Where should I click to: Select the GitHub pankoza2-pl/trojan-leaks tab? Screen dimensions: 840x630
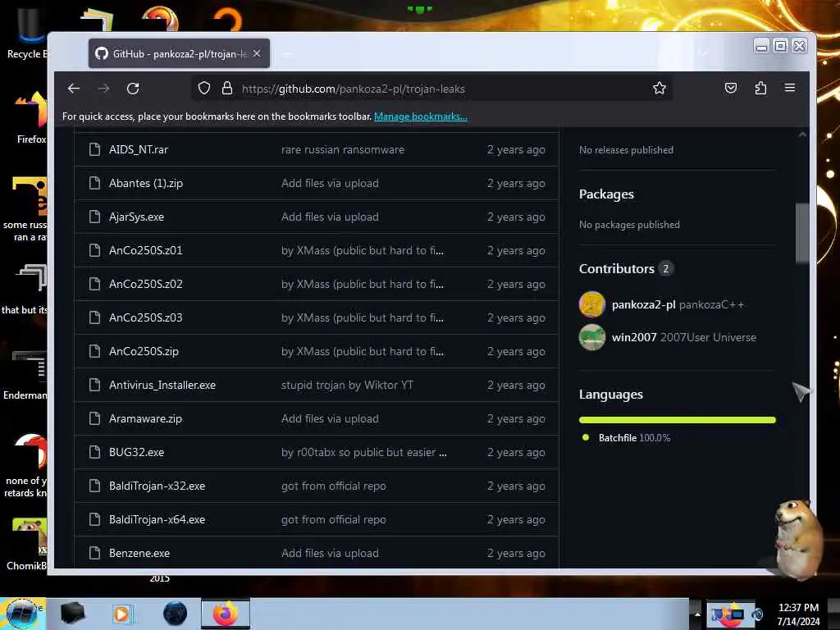click(179, 53)
